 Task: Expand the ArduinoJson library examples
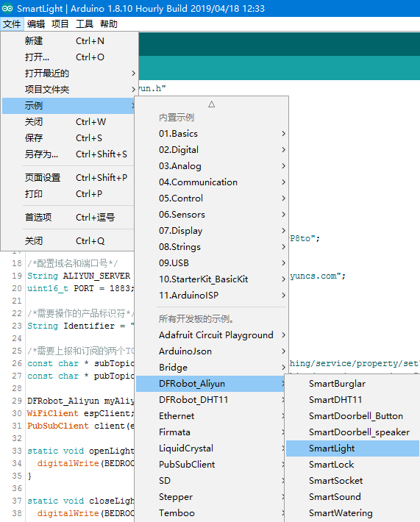point(212,351)
